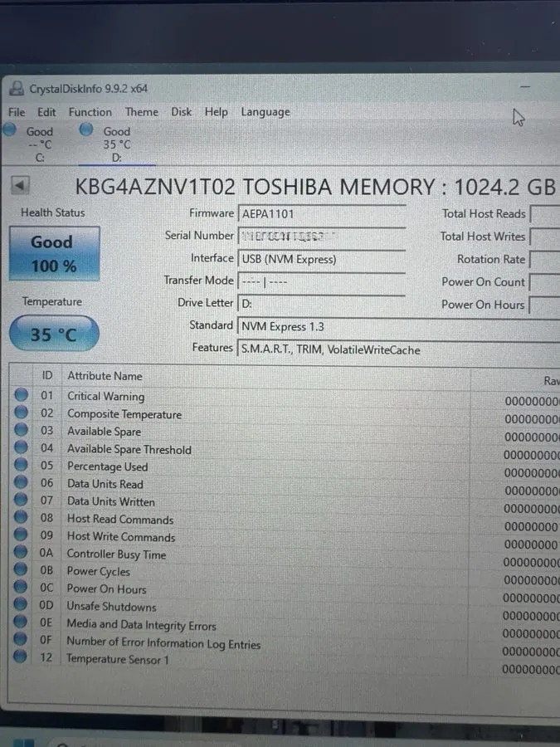Click the D: drive status circle icon
This screenshot has width=560, height=747.
pyautogui.click(x=86, y=129)
